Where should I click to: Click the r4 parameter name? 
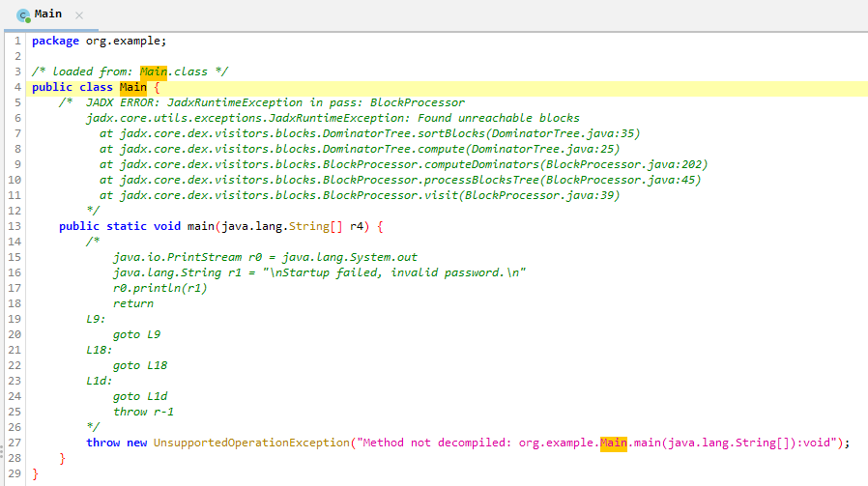357,226
